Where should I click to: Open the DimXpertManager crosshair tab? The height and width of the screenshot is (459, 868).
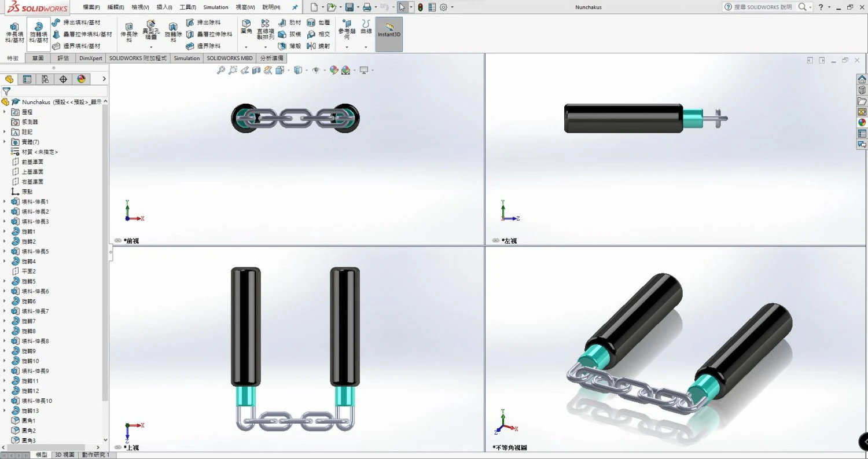pyautogui.click(x=63, y=79)
